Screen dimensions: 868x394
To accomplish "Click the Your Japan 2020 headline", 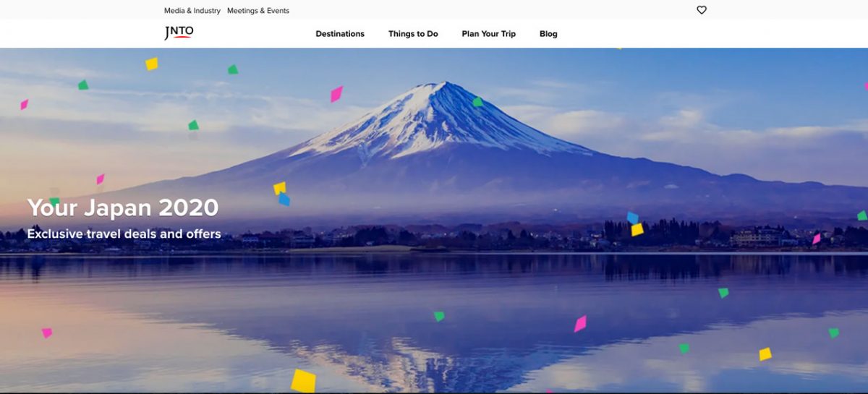I will point(123,208).
